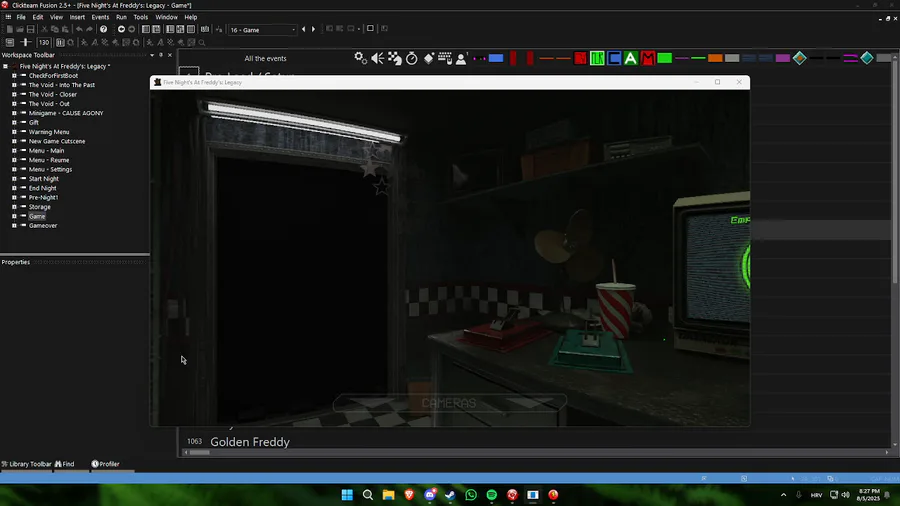Select the orange rectangle object icon
The width and height of the screenshot is (900, 506).
(715, 58)
